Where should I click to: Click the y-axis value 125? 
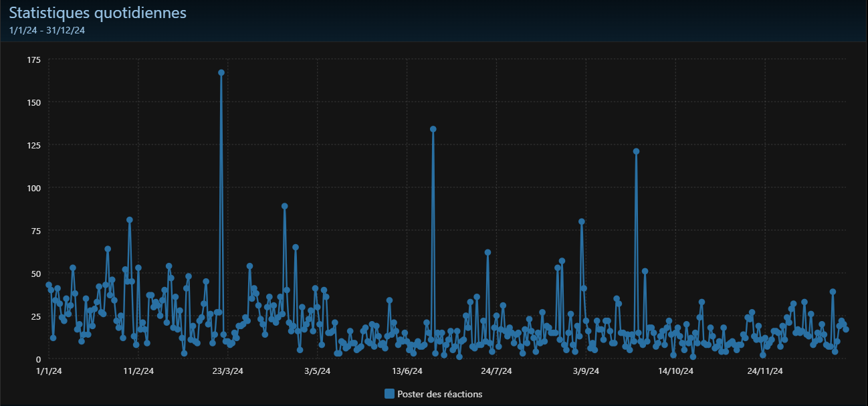[x=34, y=145]
